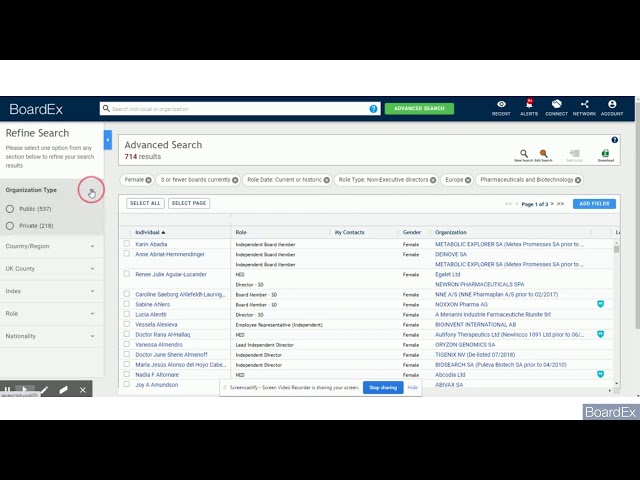Click the search help question mark icon
This screenshot has height=480, width=640.
click(x=373, y=109)
